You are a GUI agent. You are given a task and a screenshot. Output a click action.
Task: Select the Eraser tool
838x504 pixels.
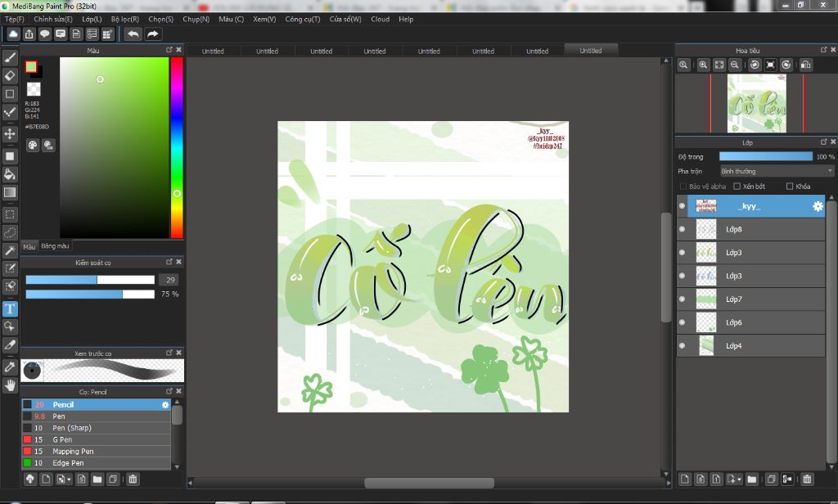(10, 75)
